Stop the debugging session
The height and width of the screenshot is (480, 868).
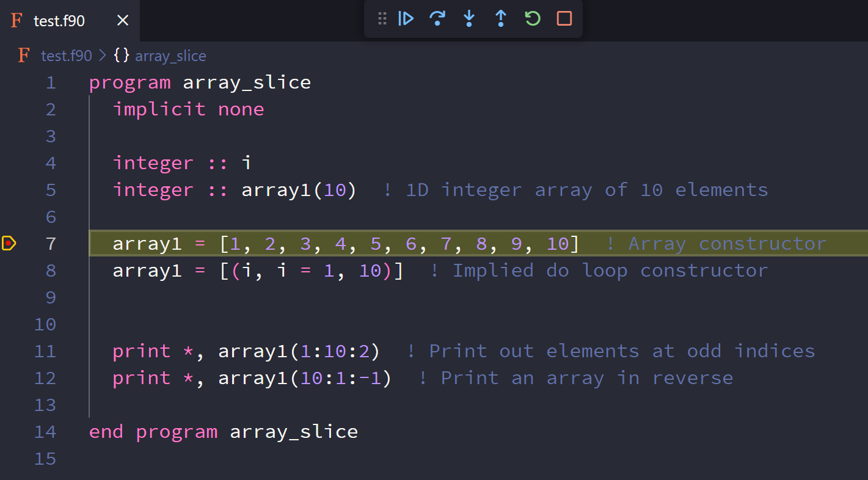pyautogui.click(x=564, y=19)
